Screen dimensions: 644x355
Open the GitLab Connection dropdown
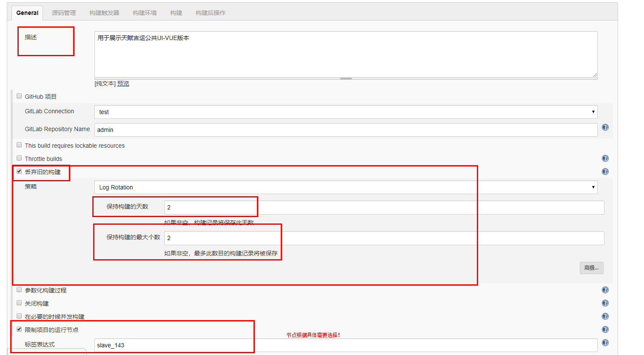(346, 112)
